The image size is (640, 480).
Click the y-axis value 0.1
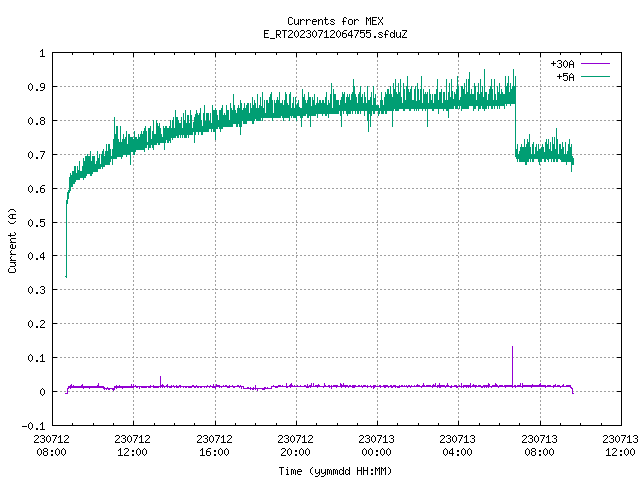click(x=36, y=358)
